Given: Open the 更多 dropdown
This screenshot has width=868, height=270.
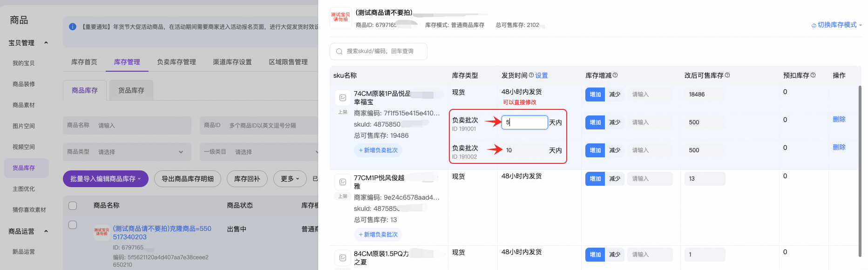Looking at the screenshot, I should (x=290, y=179).
